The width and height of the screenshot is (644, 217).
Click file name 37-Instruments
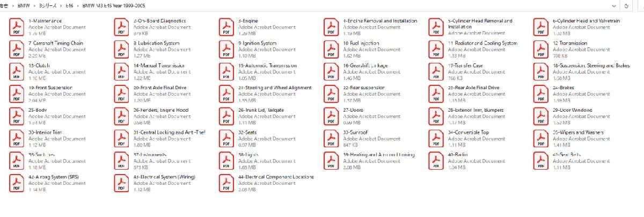[x=150, y=155]
